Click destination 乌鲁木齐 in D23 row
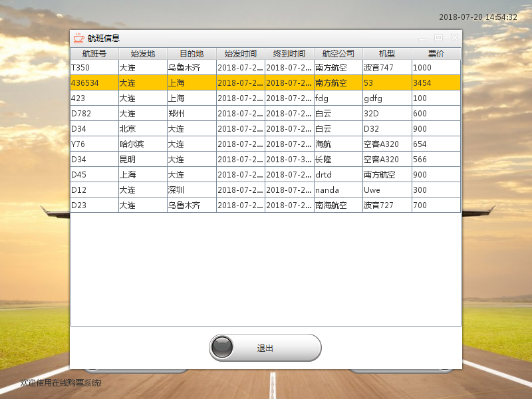This screenshot has width=532, height=399. coord(192,205)
